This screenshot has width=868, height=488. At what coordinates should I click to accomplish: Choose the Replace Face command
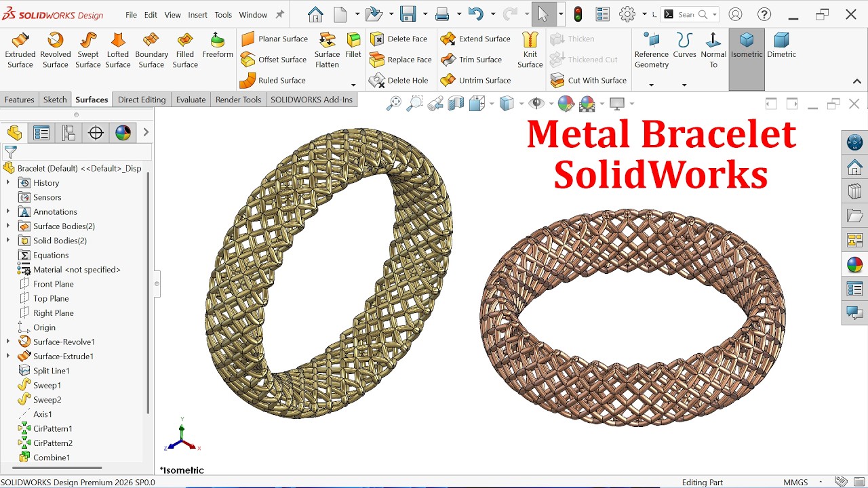tap(401, 60)
